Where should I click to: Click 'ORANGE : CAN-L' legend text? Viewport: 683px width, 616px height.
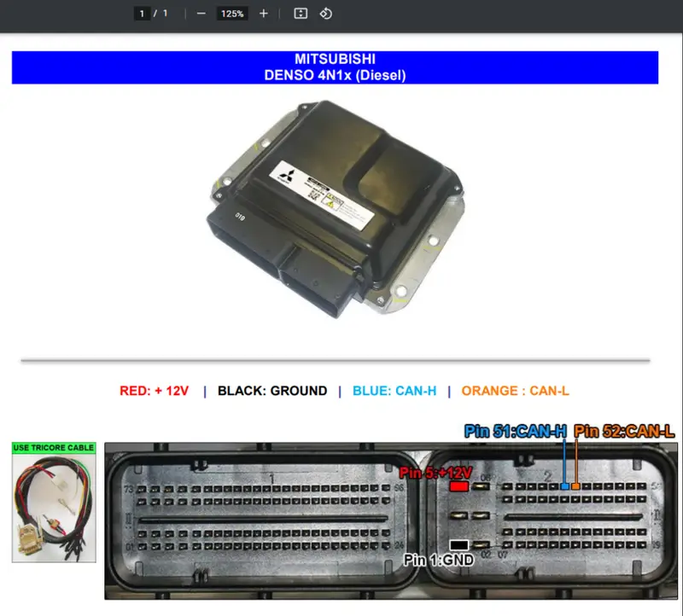tap(516, 391)
